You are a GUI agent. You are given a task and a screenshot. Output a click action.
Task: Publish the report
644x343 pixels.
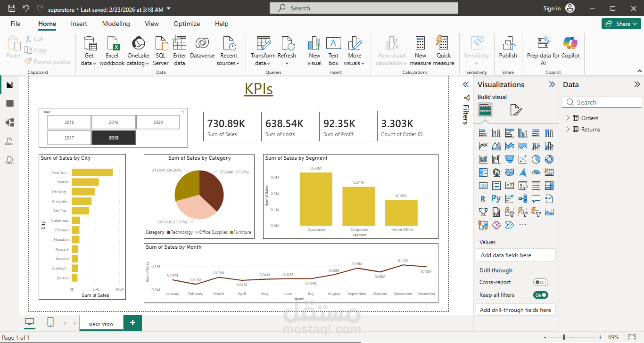pyautogui.click(x=508, y=50)
